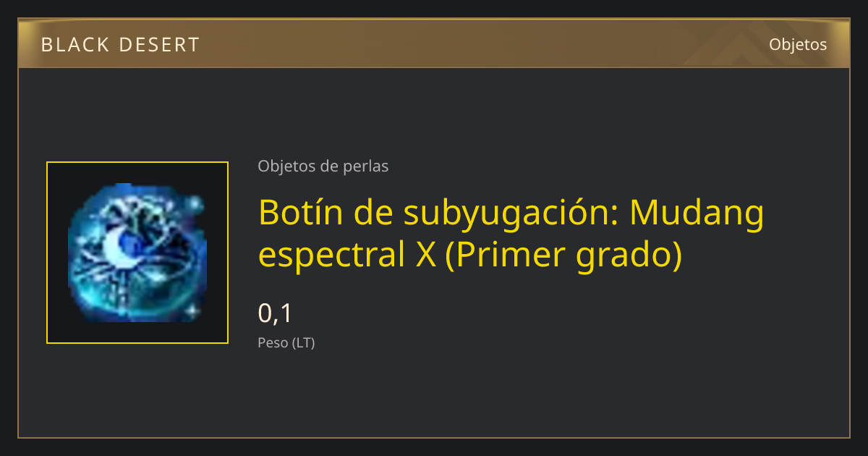Click the sparkle star at the icon's bottom-right corner

point(193,311)
